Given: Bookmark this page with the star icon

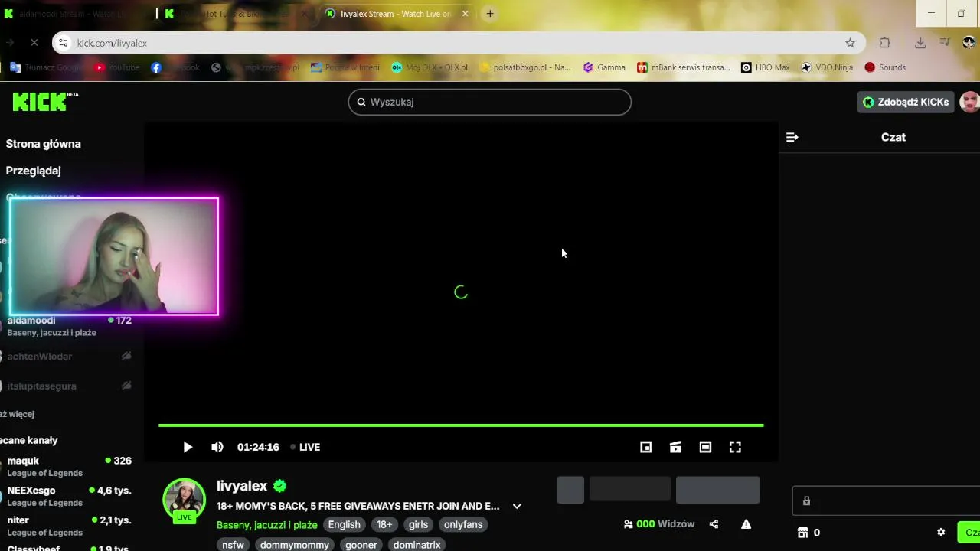Looking at the screenshot, I should pos(850,43).
